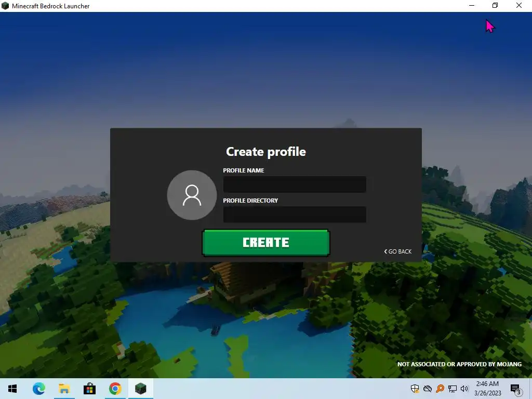Focus the Profile Name input field
The width and height of the screenshot is (532, 399).
(x=295, y=184)
